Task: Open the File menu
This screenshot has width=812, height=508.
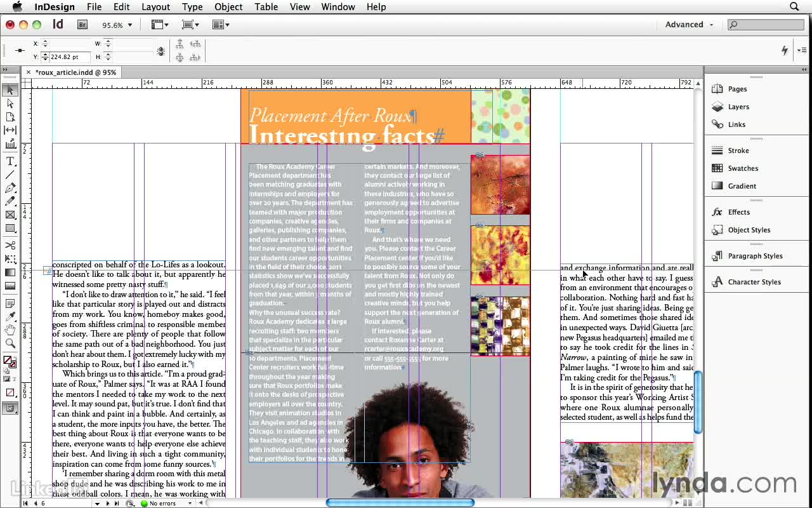Action: click(x=94, y=7)
